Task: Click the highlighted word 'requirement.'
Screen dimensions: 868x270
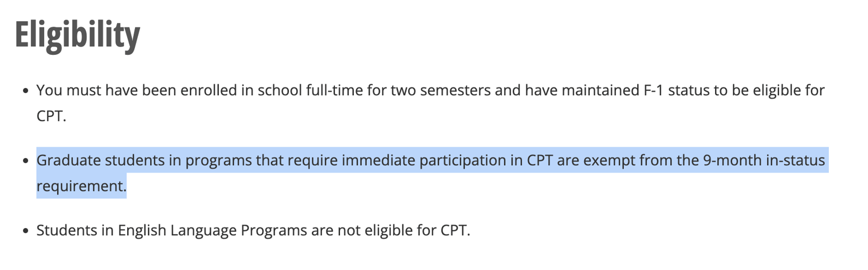Action: (82, 185)
